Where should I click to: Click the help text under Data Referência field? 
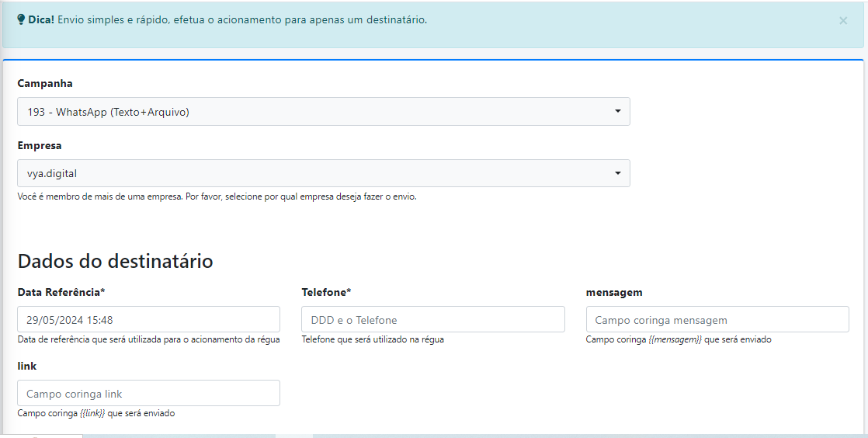tap(148, 339)
